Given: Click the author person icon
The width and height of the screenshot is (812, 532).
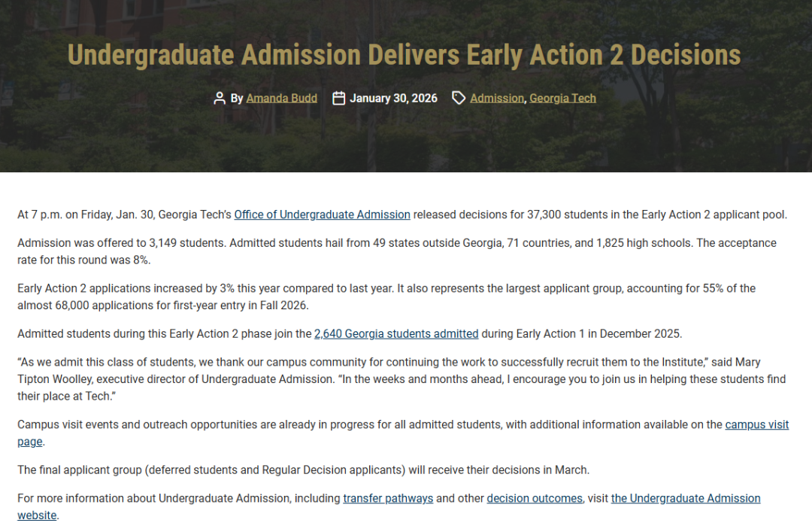Looking at the screenshot, I should point(220,98).
